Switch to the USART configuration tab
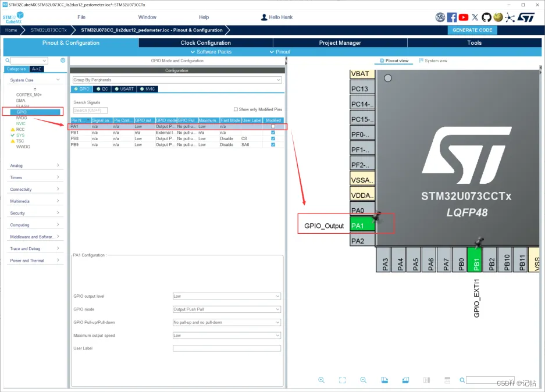 point(124,89)
